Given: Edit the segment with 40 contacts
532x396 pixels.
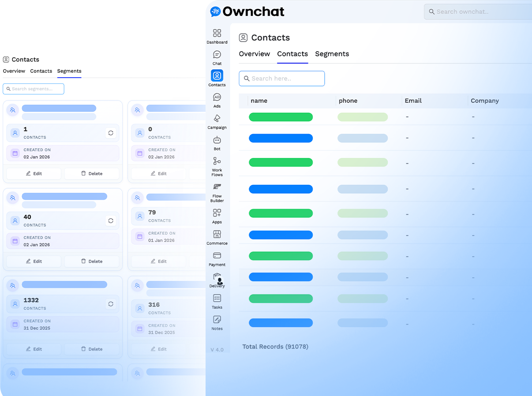Looking at the screenshot, I should coord(34,261).
